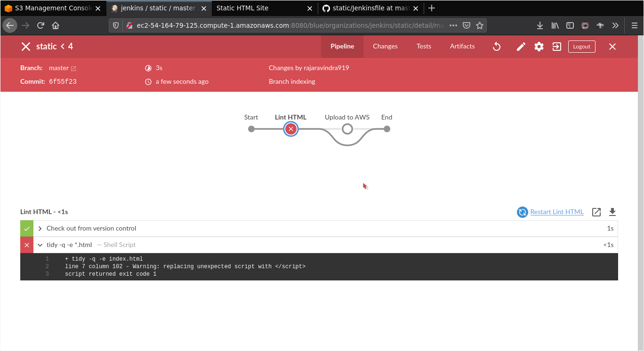
Task: Switch to the Pipeline tab
Action: coord(342,46)
